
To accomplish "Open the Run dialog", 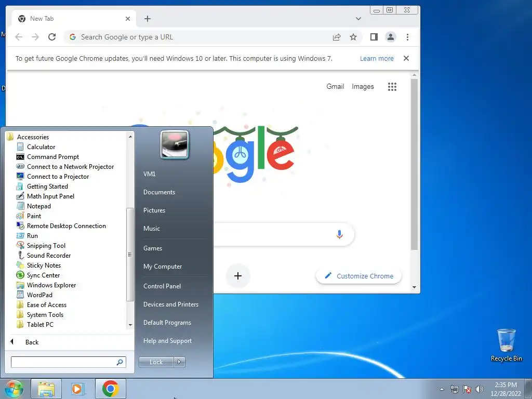I will click(x=32, y=235).
